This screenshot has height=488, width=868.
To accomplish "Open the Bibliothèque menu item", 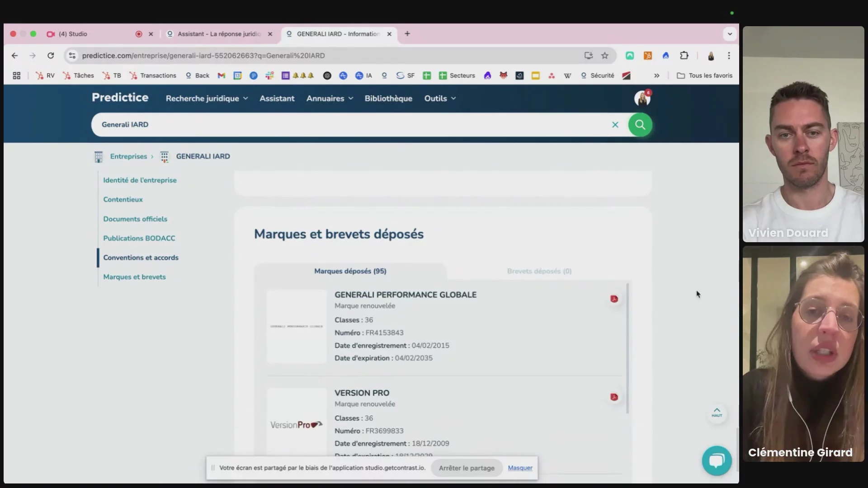I will pyautogui.click(x=388, y=99).
